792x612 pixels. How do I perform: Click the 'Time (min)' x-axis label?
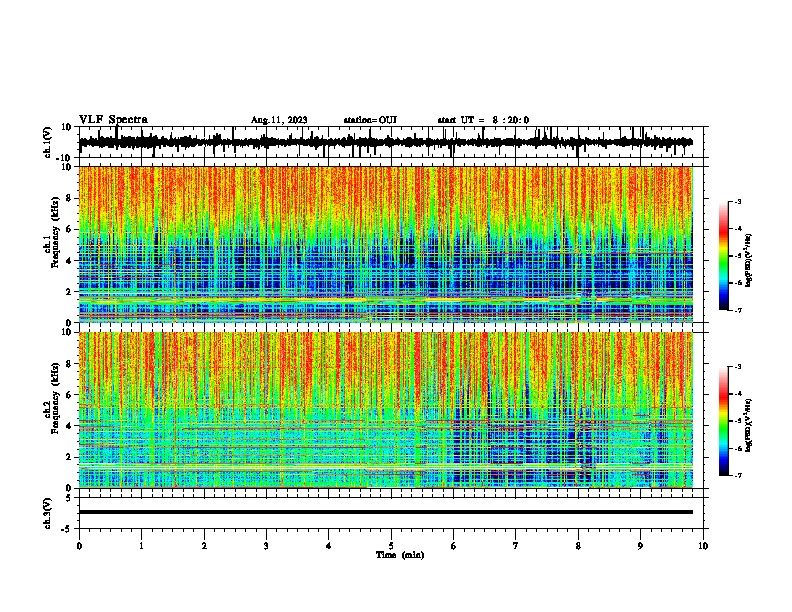tap(400, 555)
